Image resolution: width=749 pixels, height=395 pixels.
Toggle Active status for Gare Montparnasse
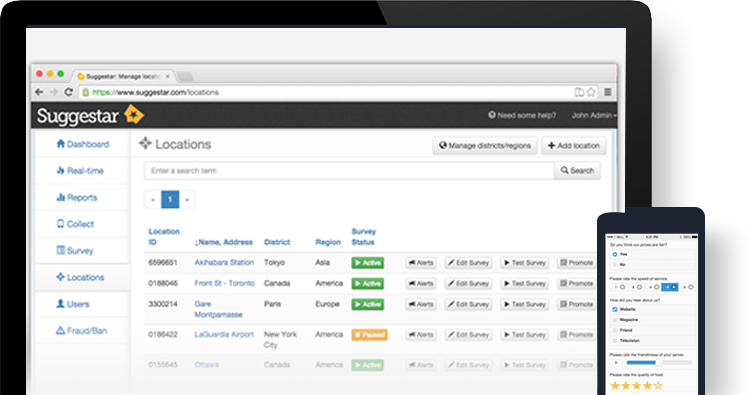point(368,304)
